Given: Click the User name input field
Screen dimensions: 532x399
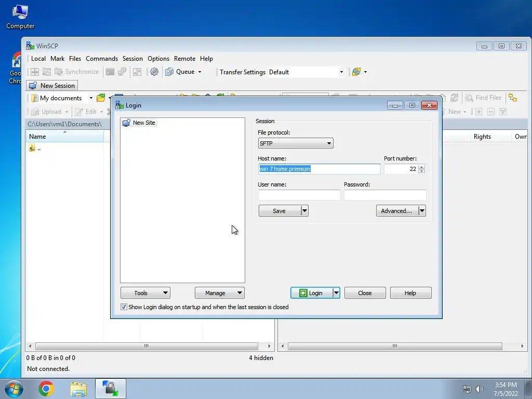Looking at the screenshot, I should (299, 195).
